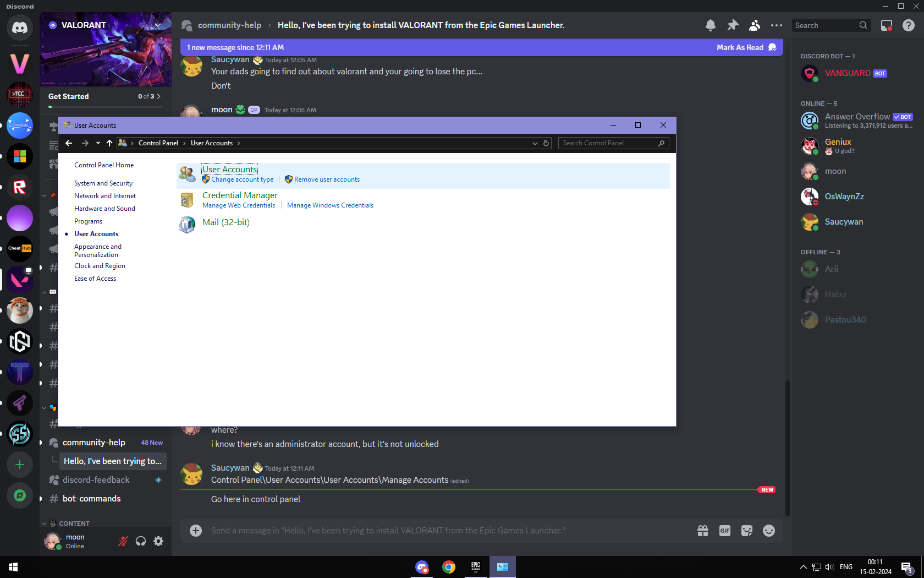Open Discord user settings gear

158,541
